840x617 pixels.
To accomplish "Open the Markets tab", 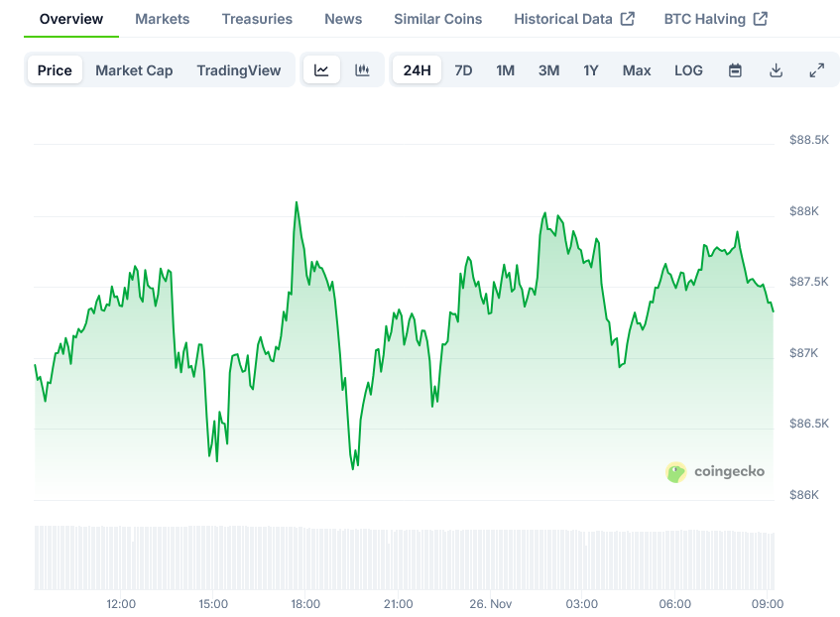I will pyautogui.click(x=162, y=19).
